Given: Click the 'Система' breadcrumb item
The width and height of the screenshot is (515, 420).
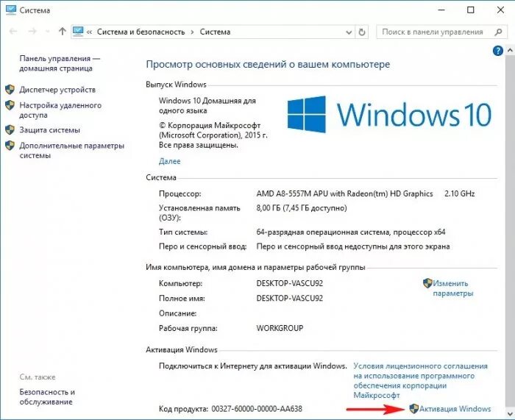Looking at the screenshot, I should (x=215, y=32).
